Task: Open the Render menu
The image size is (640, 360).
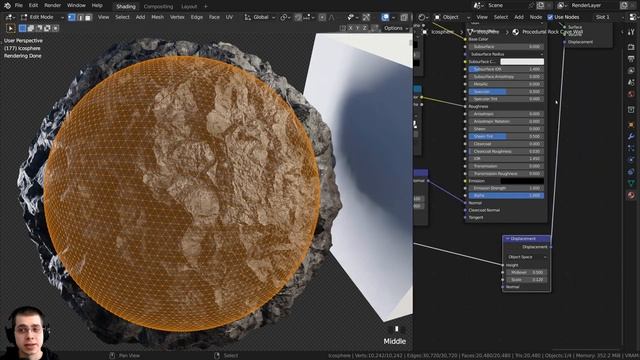Action: [x=52, y=5]
